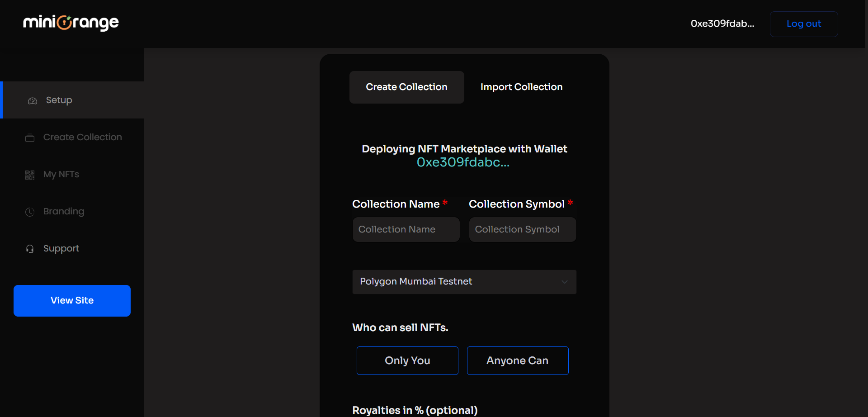Focus the Collection Name input field

click(x=406, y=229)
